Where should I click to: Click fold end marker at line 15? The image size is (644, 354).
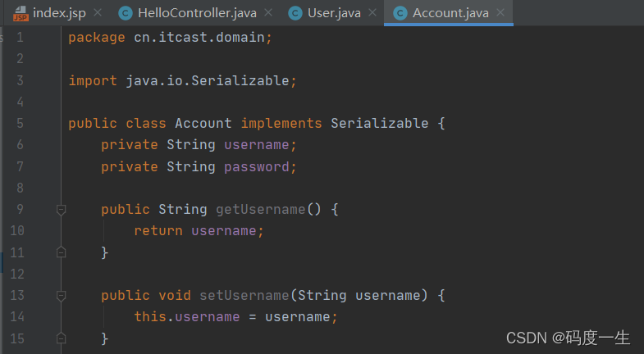pos(61,338)
